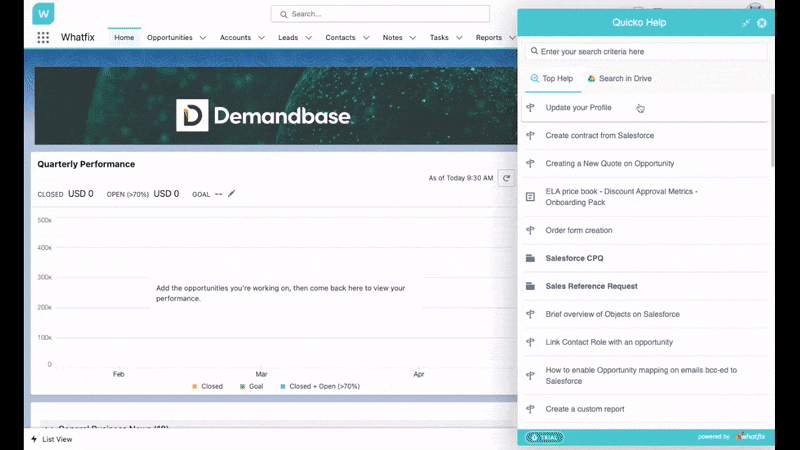
Task: Open the Contacts tab
Action: pos(340,38)
